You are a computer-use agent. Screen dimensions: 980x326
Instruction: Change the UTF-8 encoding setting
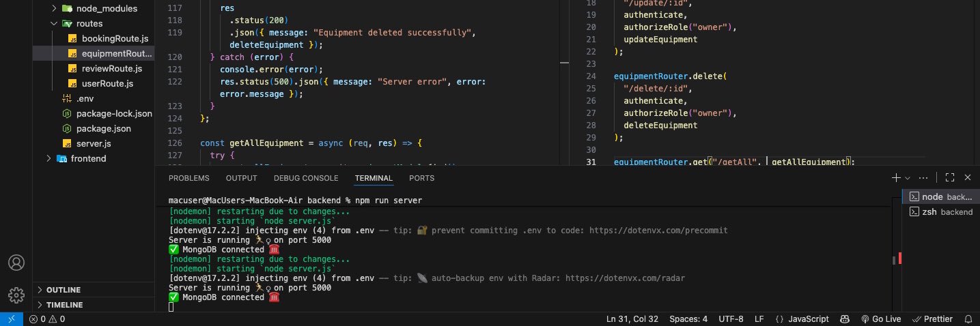[x=730, y=318]
